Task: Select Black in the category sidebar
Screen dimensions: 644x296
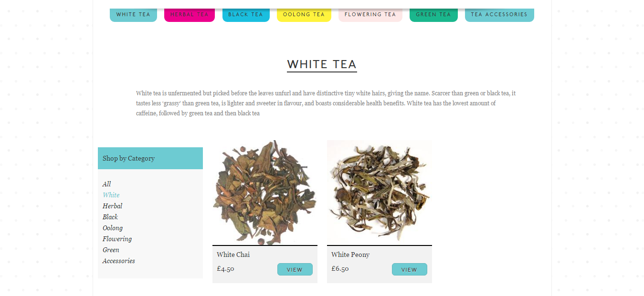Action: tap(110, 217)
